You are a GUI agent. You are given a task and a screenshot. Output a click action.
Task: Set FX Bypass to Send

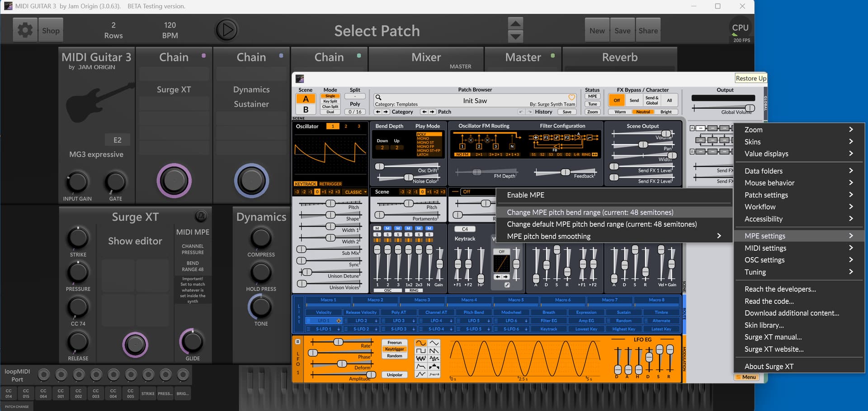point(634,100)
